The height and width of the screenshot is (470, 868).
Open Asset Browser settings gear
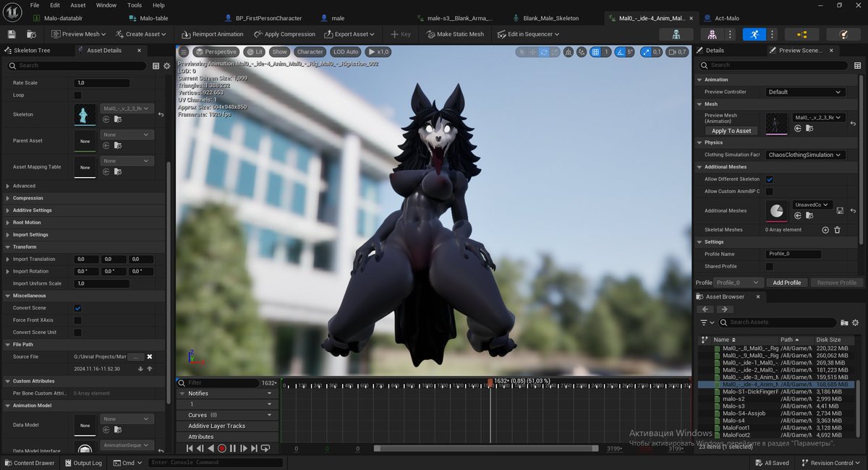[x=855, y=322]
